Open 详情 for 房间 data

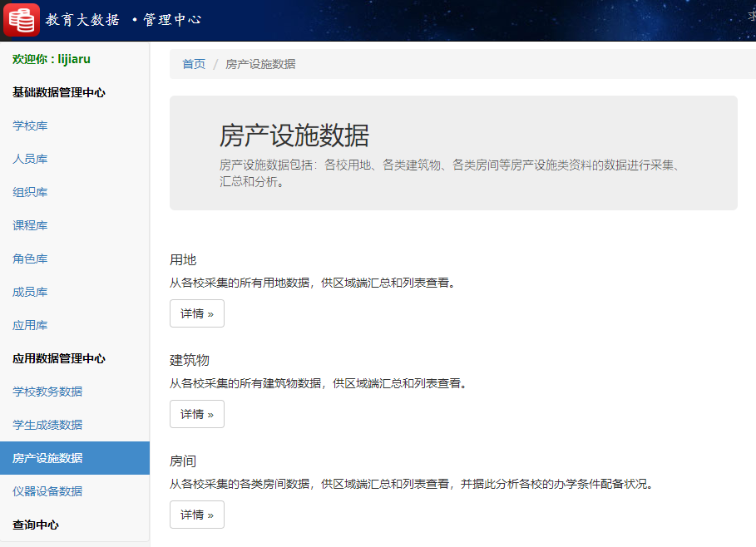(x=196, y=515)
